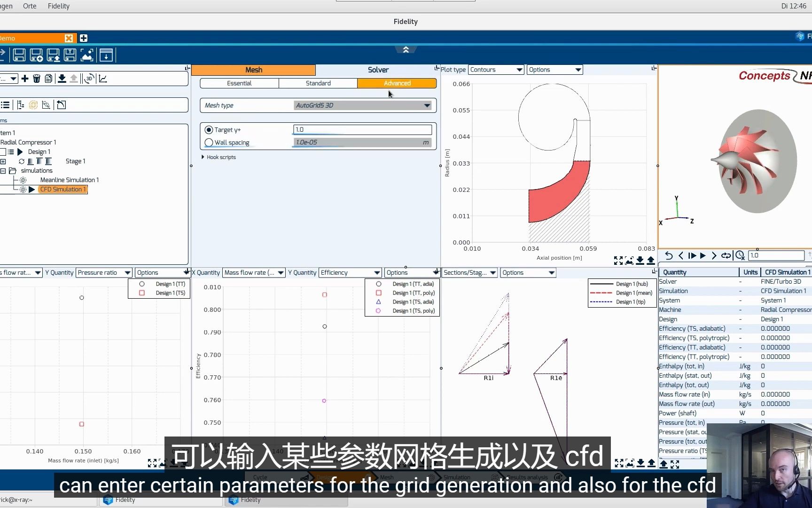Play the 3D viewer animation

click(703, 255)
